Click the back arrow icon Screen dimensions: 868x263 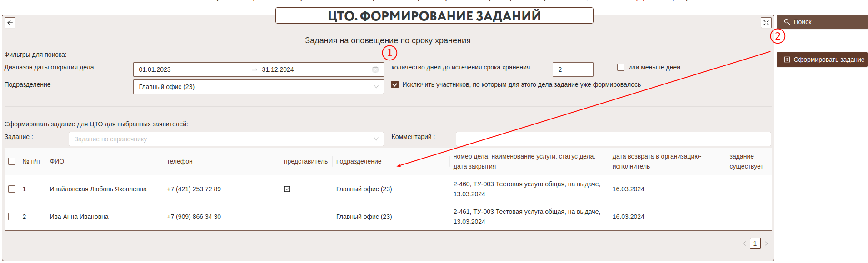[x=10, y=23]
